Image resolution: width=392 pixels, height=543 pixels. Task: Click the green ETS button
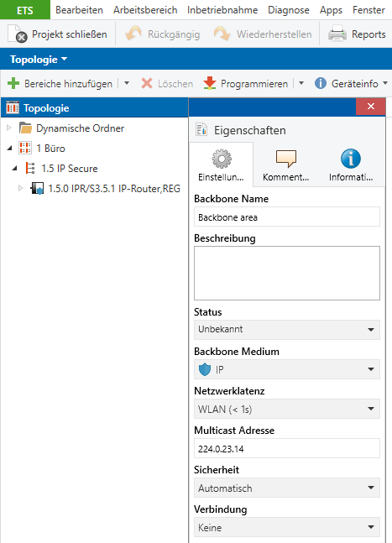pos(25,10)
